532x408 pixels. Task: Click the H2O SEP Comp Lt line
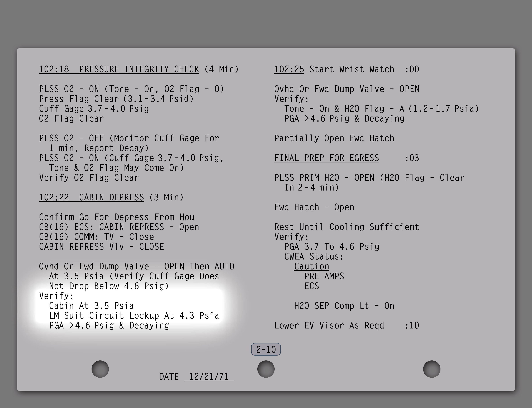(344, 306)
